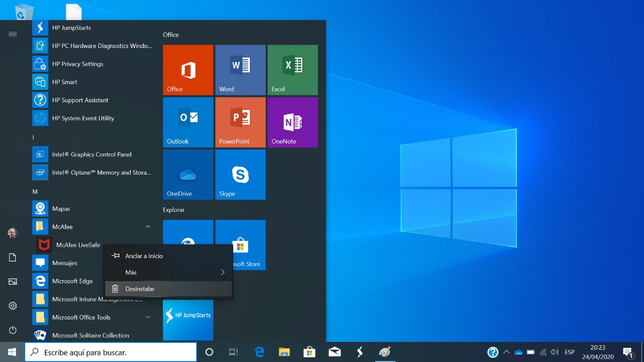Open the OneNote tile

point(292,122)
